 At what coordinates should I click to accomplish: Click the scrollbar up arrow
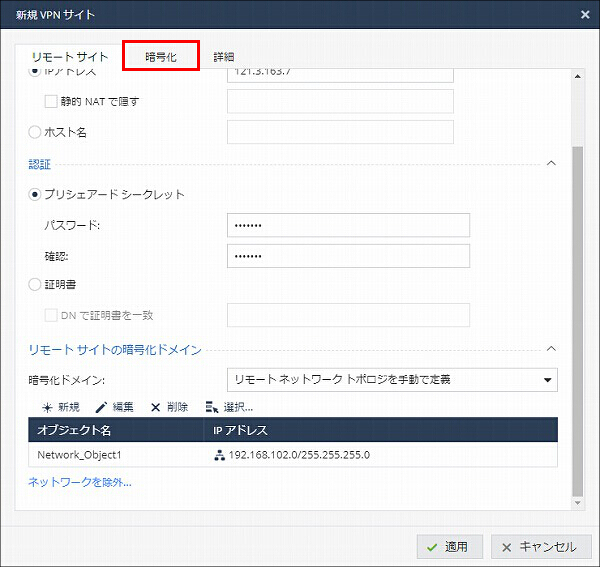[x=578, y=77]
